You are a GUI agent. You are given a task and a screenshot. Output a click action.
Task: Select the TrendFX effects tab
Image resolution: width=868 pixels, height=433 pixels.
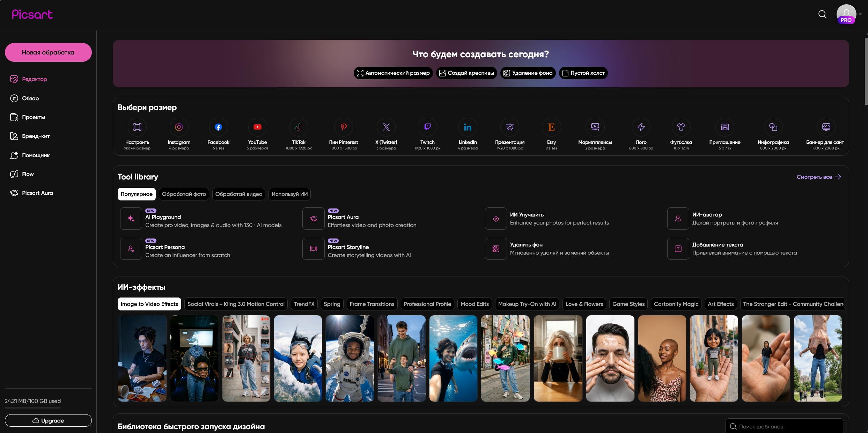[x=304, y=304]
